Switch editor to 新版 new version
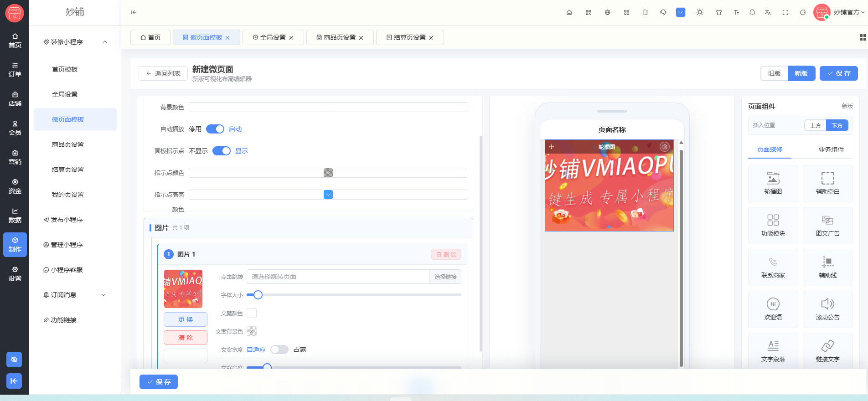Screen dimensions: 868x401 pos(801,73)
